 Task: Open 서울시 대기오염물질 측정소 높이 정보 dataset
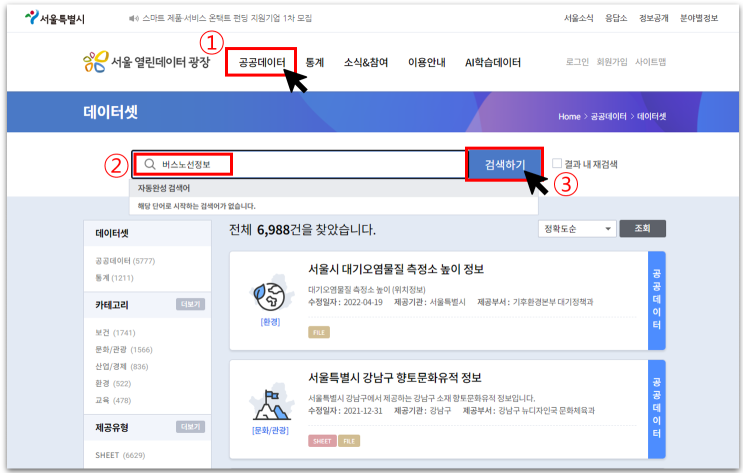tap(396, 269)
